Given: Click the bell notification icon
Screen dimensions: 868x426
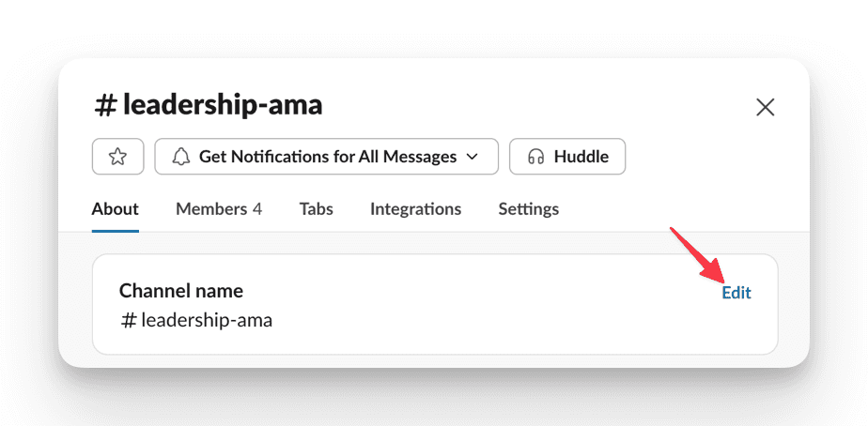Looking at the screenshot, I should tap(180, 157).
